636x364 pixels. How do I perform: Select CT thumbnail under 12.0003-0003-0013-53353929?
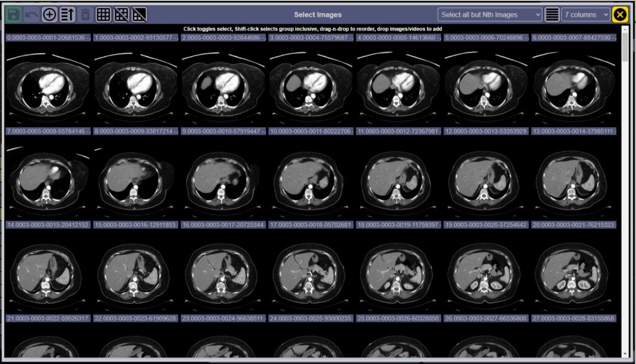coord(486,178)
